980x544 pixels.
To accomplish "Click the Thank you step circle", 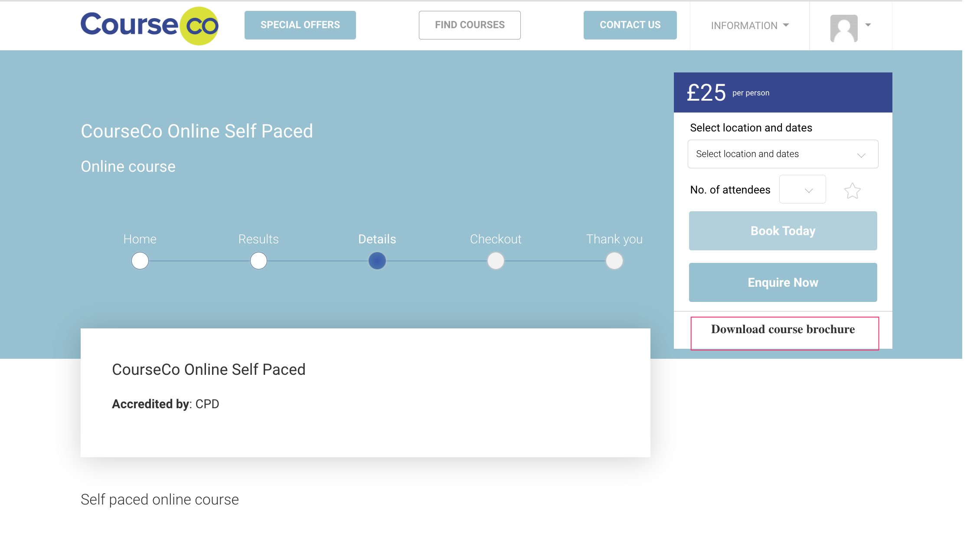I will click(x=614, y=261).
